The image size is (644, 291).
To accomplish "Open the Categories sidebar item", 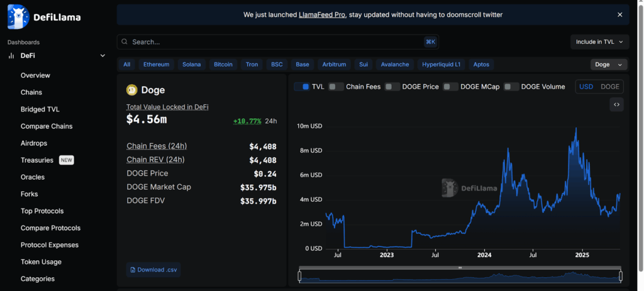I will (37, 278).
